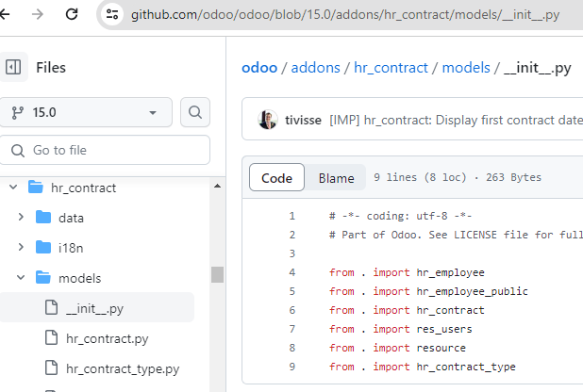Click tivisse's avatar picture
This screenshot has width=583, height=392.
coord(268,120)
